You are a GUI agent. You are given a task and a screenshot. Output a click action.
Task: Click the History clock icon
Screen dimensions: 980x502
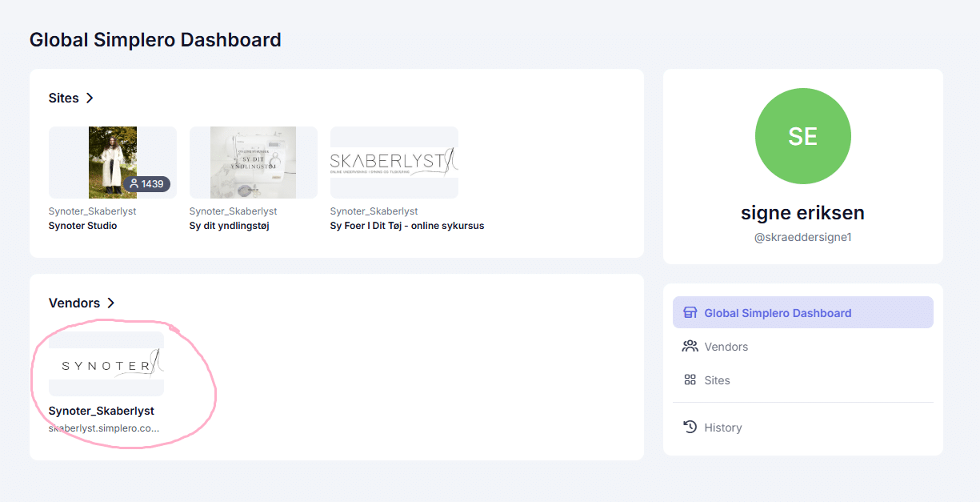click(690, 428)
